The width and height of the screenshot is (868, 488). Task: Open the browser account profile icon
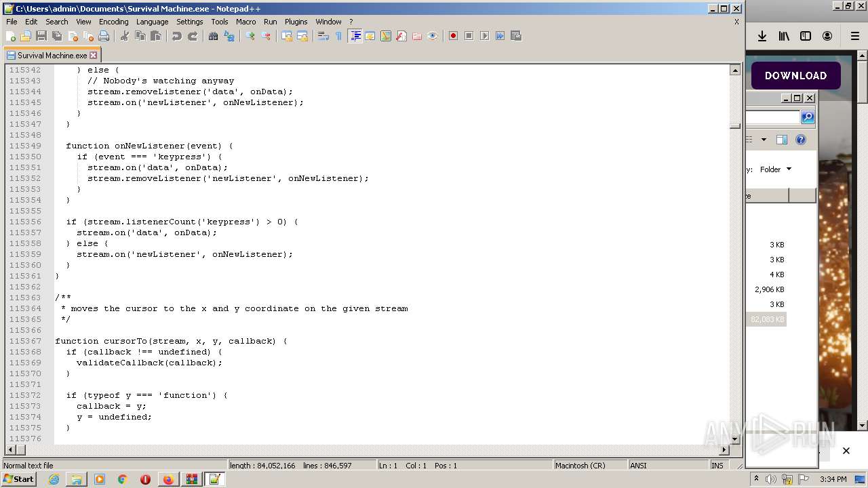827,36
